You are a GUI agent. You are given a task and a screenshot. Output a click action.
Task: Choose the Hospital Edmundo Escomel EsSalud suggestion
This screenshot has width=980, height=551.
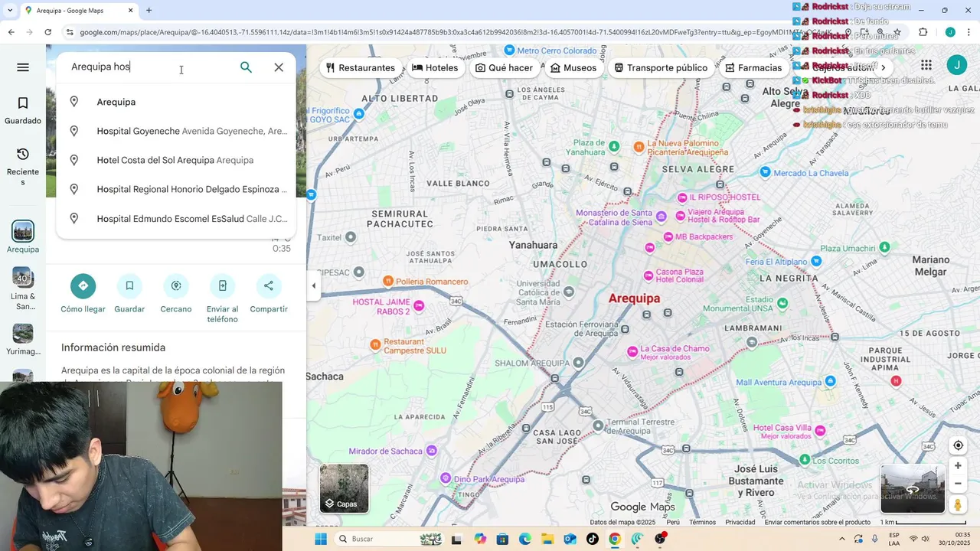click(176, 219)
